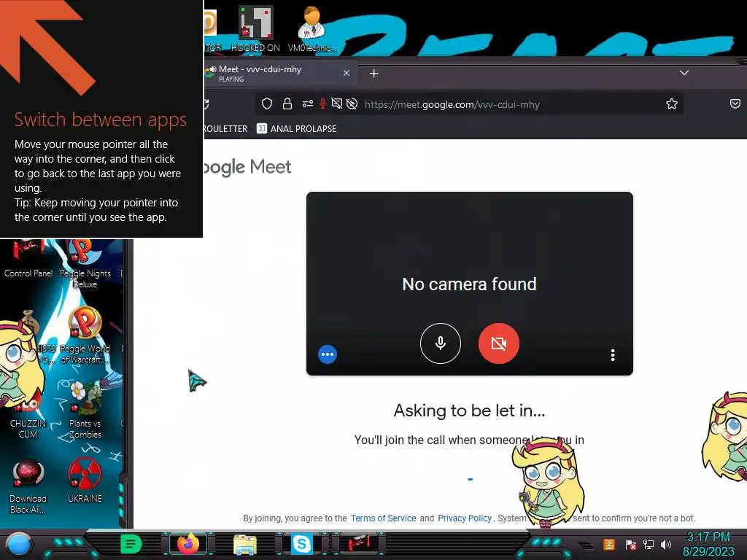747x560 pixels.
Task: Select the Control Panel desktop icon
Action: tap(28, 260)
